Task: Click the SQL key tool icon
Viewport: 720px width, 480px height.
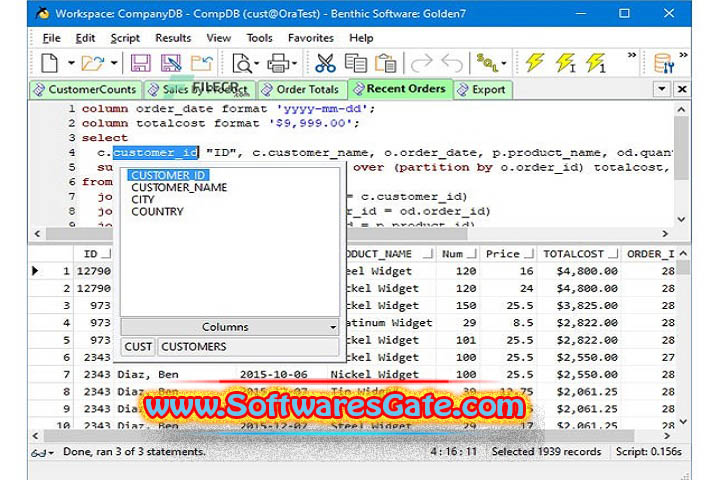Action: tap(488, 63)
